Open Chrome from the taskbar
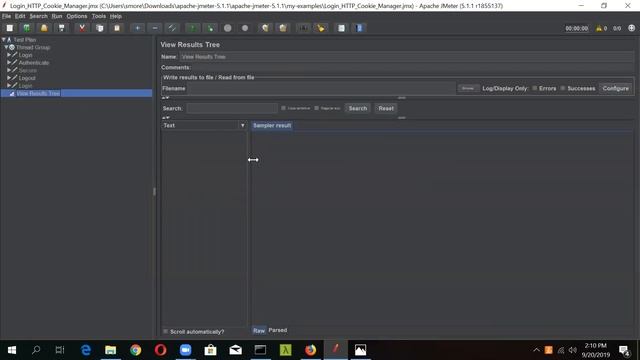This screenshot has height=360, width=640. (136, 350)
